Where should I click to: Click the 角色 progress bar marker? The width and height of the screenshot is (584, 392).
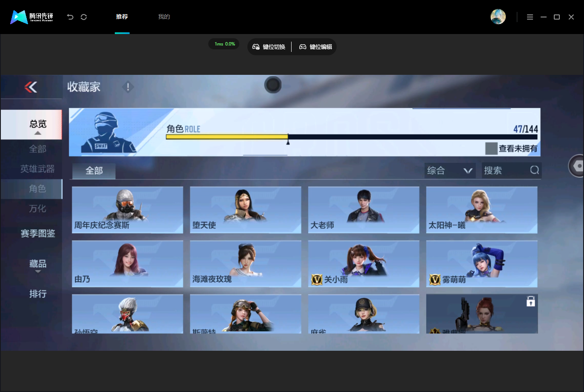point(288,139)
